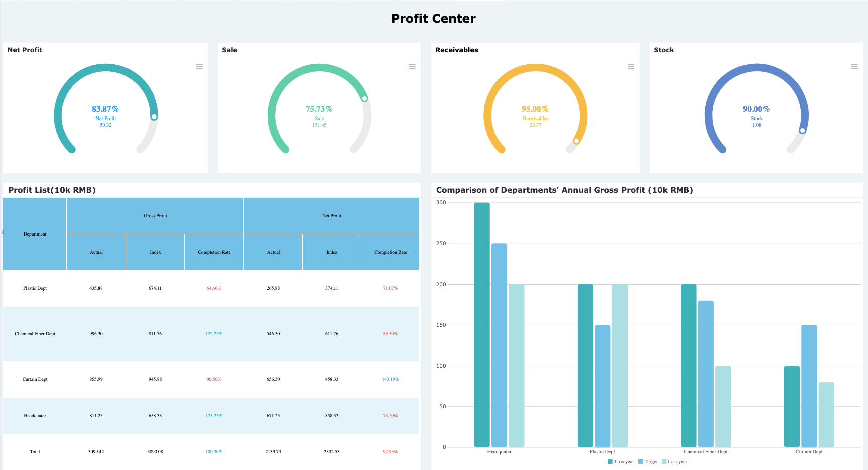Click the Chemical Fiber Dept 'Last year' bar
Image resolution: width=868 pixels, height=470 pixels.
click(723, 406)
